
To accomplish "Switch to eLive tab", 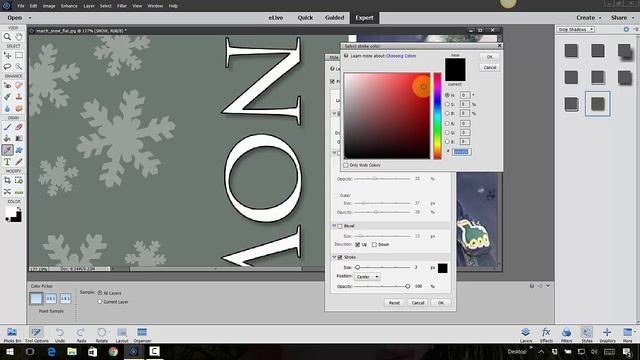I will coord(276,18).
